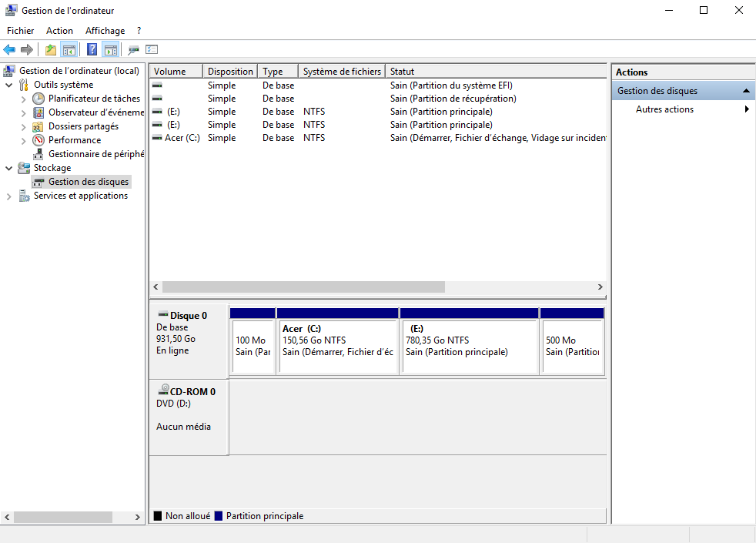
Task: Click the CD-ROM 0 disc drive icon
Action: coord(163,391)
